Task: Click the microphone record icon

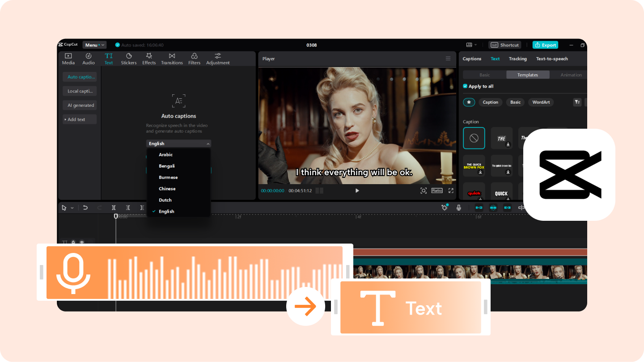Action: coord(458,208)
